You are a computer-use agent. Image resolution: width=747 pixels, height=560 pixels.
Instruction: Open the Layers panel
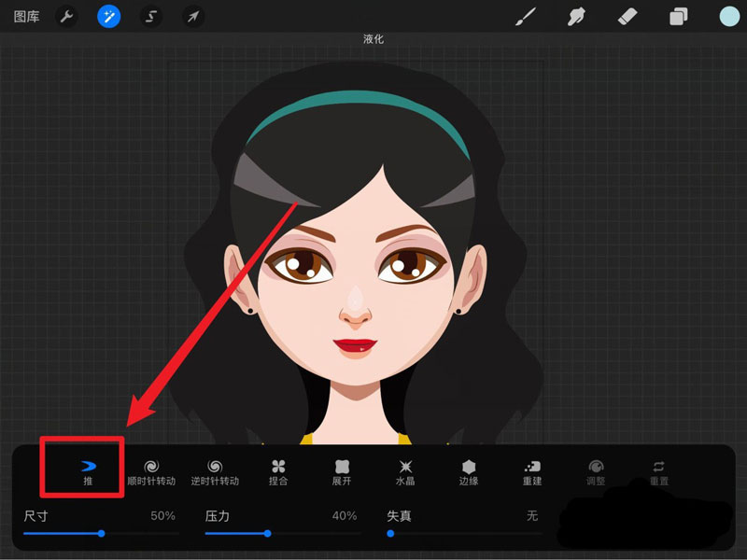point(678,16)
